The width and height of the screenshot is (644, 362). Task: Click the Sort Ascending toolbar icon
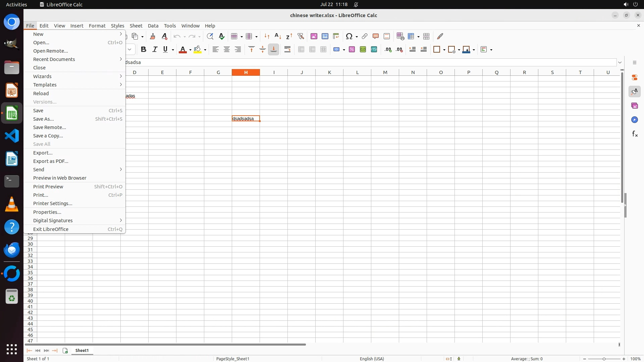click(278, 36)
